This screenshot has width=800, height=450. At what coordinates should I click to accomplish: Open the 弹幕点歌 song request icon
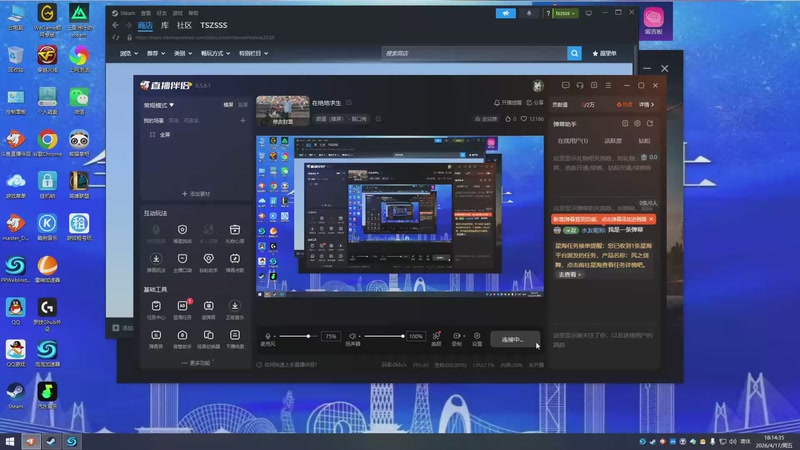pyautogui.click(x=235, y=259)
